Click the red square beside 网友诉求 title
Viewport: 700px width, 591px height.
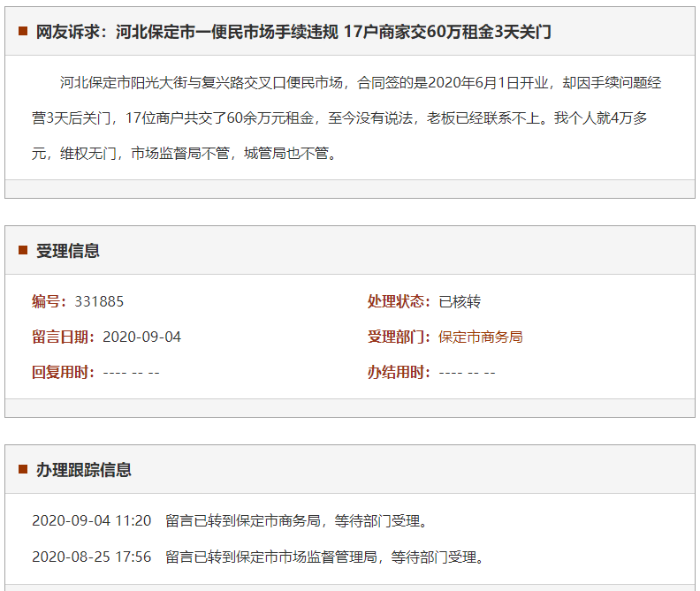click(x=23, y=32)
